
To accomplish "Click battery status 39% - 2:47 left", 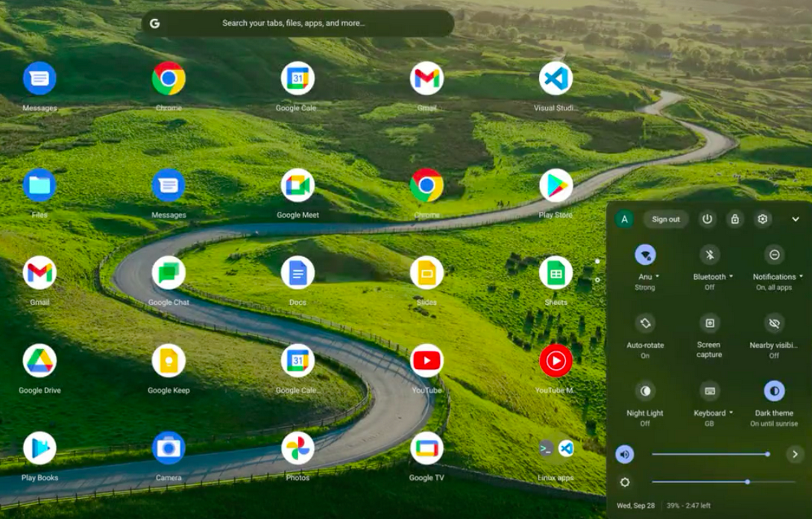I will point(688,506).
